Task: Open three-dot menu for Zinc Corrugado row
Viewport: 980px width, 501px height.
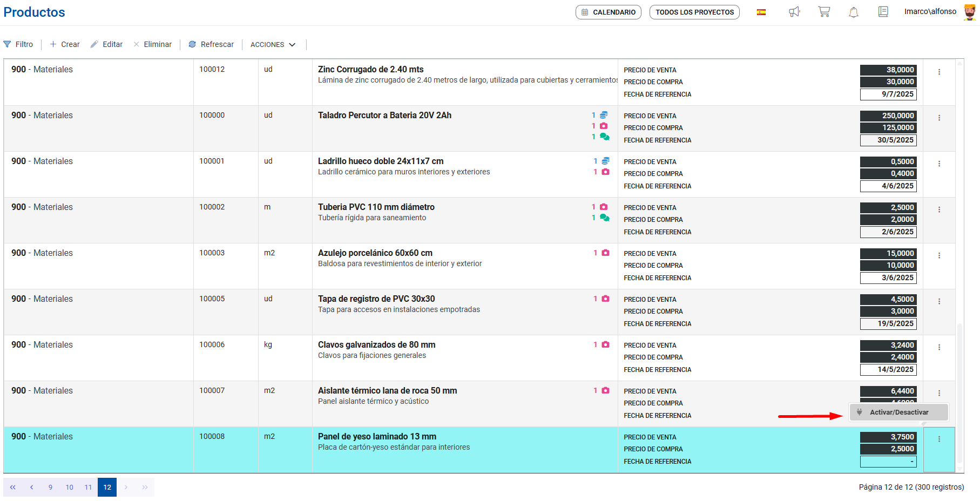Action: pos(939,72)
